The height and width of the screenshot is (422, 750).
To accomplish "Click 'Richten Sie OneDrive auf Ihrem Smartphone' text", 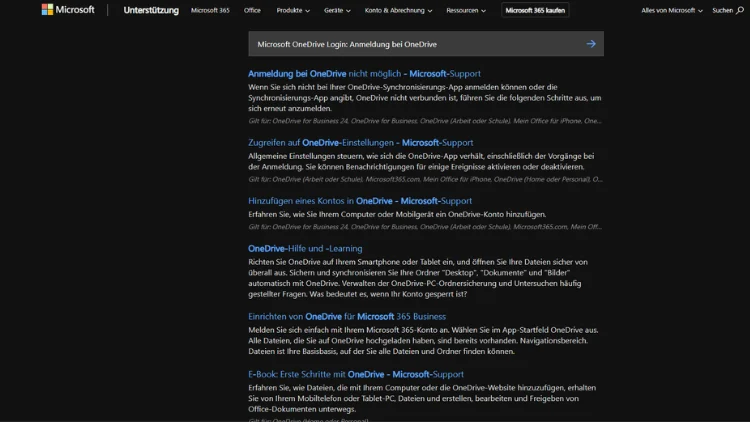I will point(418,278).
